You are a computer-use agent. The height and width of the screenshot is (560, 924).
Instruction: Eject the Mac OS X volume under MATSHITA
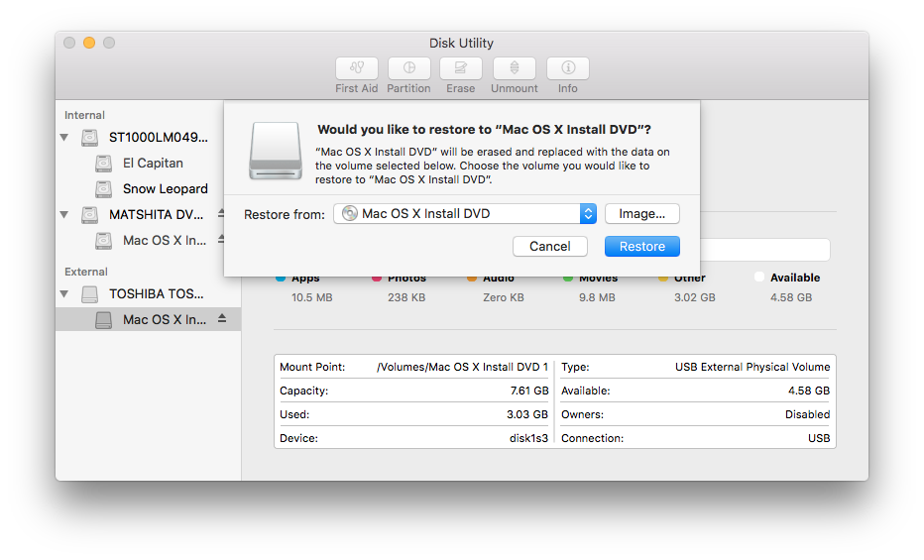pyautogui.click(x=221, y=239)
